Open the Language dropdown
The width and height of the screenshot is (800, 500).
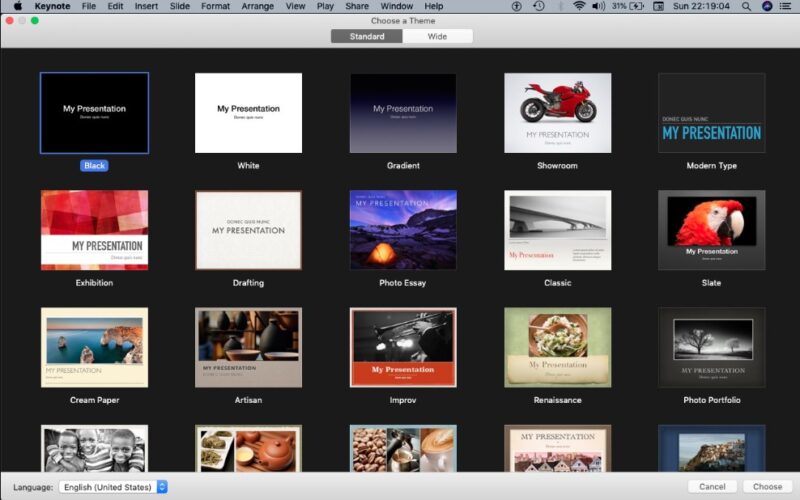113,487
